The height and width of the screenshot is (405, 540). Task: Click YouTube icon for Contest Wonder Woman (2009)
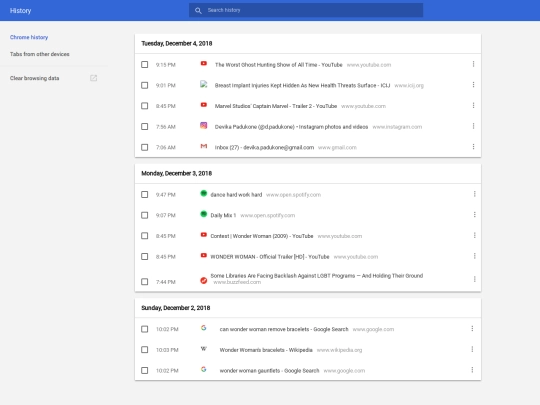[x=204, y=235]
